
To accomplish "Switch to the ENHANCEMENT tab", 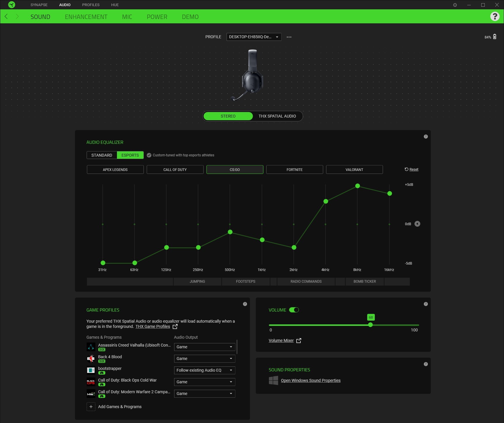I will point(86,17).
